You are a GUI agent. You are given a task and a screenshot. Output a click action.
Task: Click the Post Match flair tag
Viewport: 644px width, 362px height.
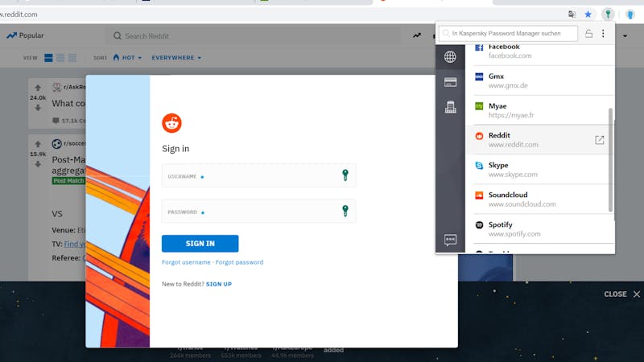point(68,181)
